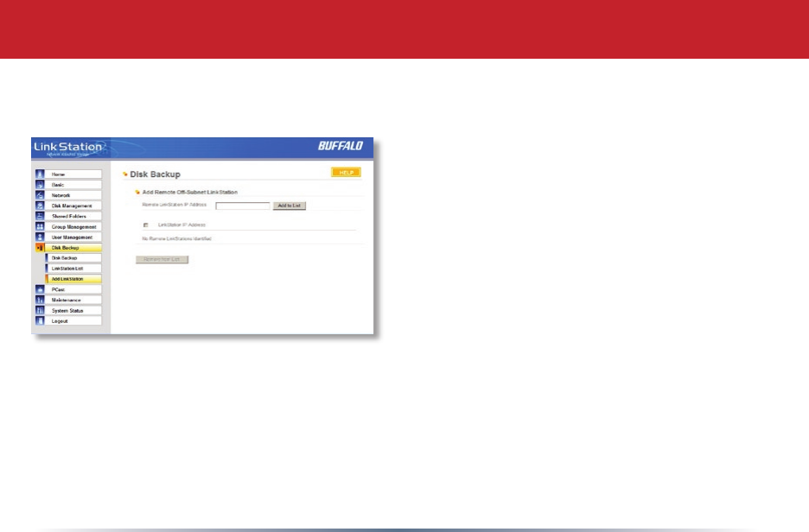Open the Disk Backup submenu entry
This screenshot has height=532, width=809.
(x=73, y=257)
